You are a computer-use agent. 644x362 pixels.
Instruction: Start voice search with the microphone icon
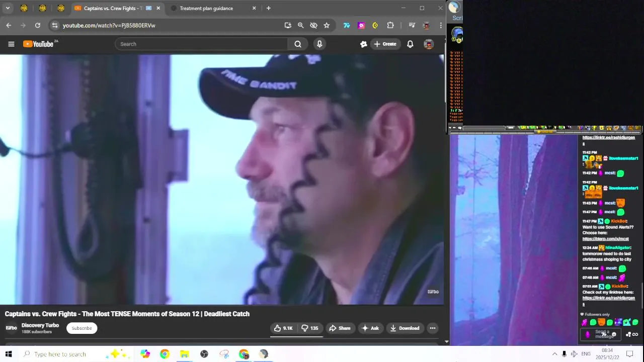click(319, 44)
